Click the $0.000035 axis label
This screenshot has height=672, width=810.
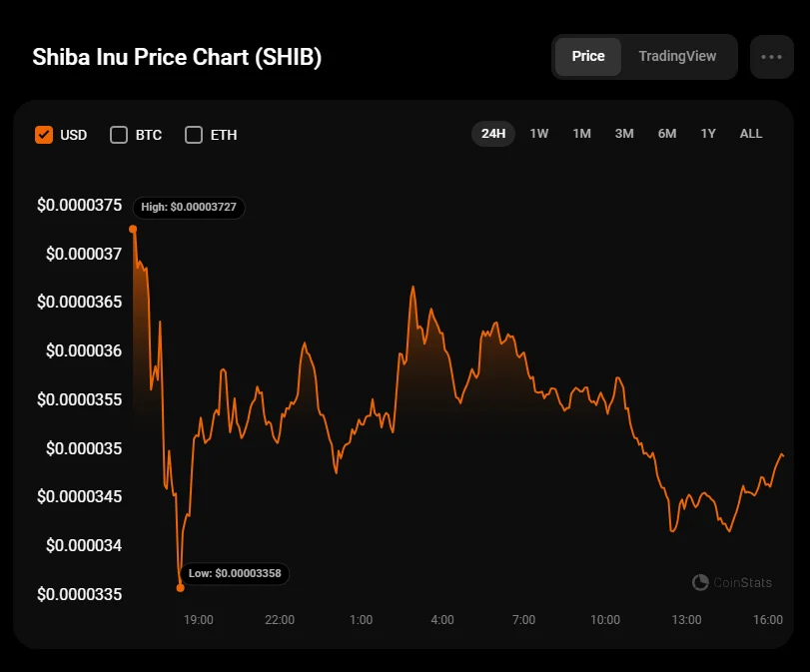(x=84, y=448)
